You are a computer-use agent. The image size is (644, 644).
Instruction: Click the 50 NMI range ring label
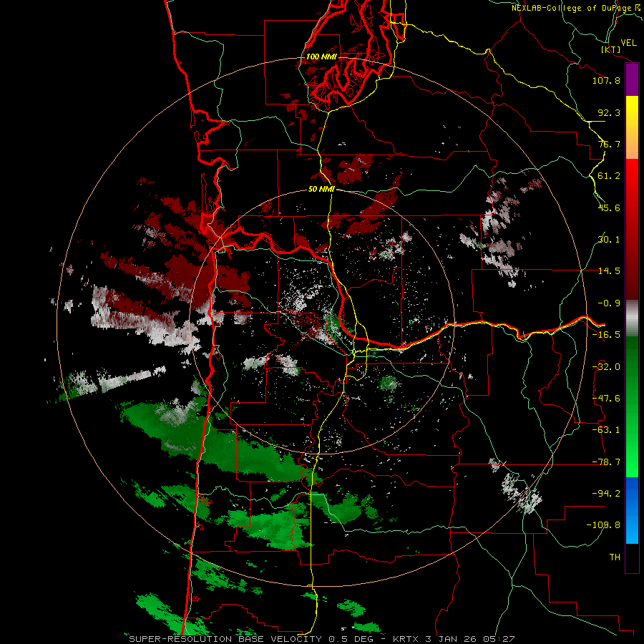coord(321,190)
